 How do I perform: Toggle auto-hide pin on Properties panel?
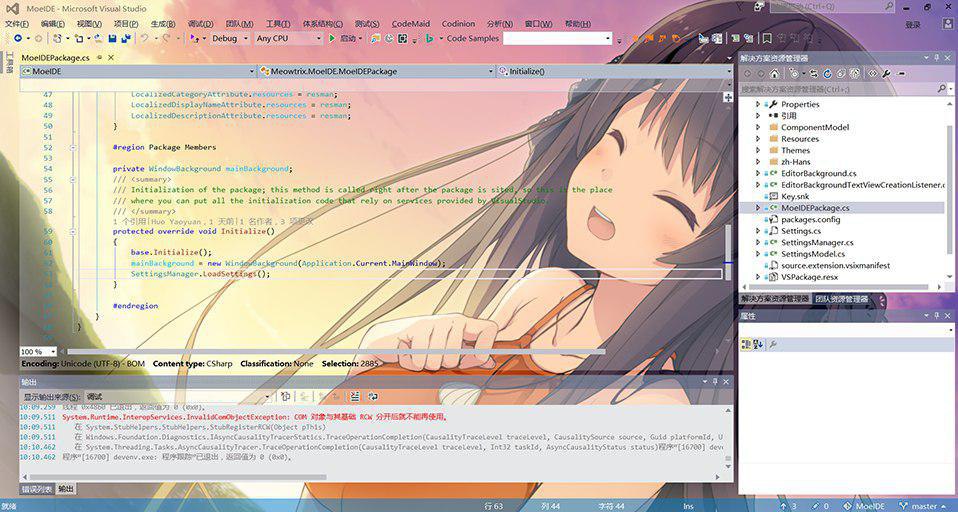click(936, 316)
